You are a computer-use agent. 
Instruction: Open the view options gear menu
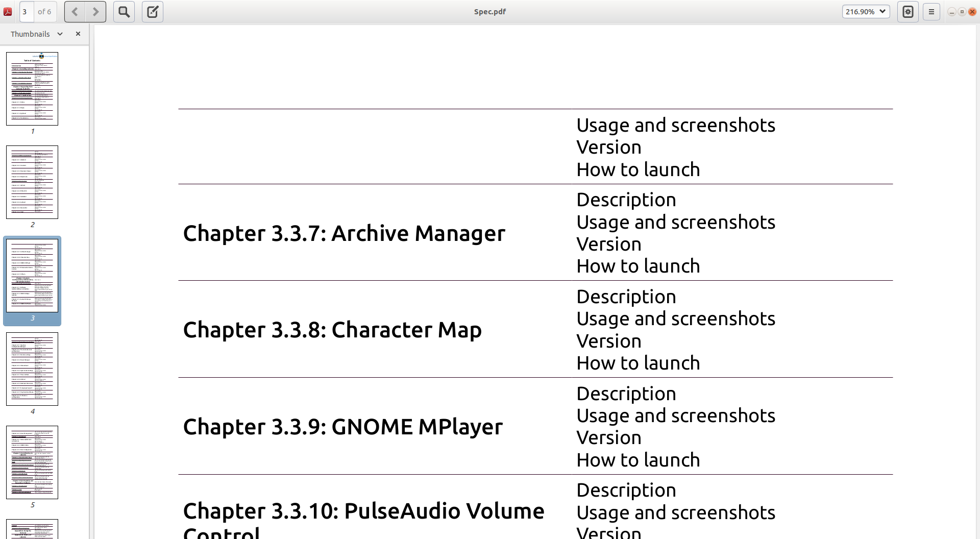pos(908,12)
